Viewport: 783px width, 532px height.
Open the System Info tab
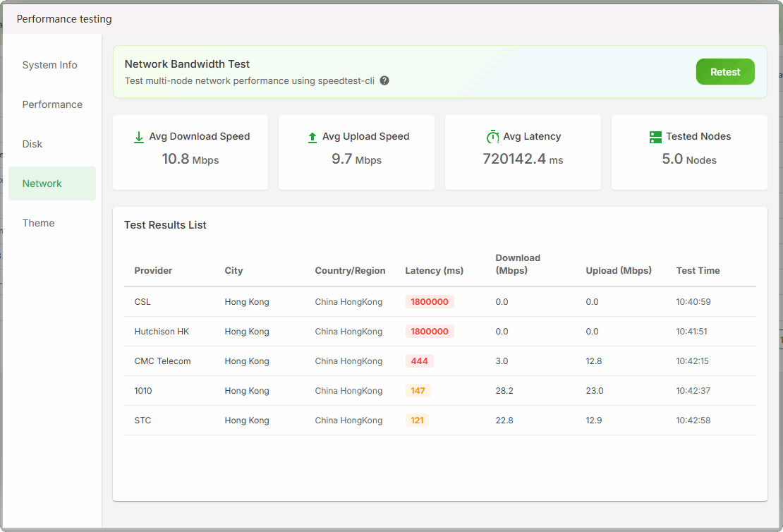pyautogui.click(x=50, y=65)
